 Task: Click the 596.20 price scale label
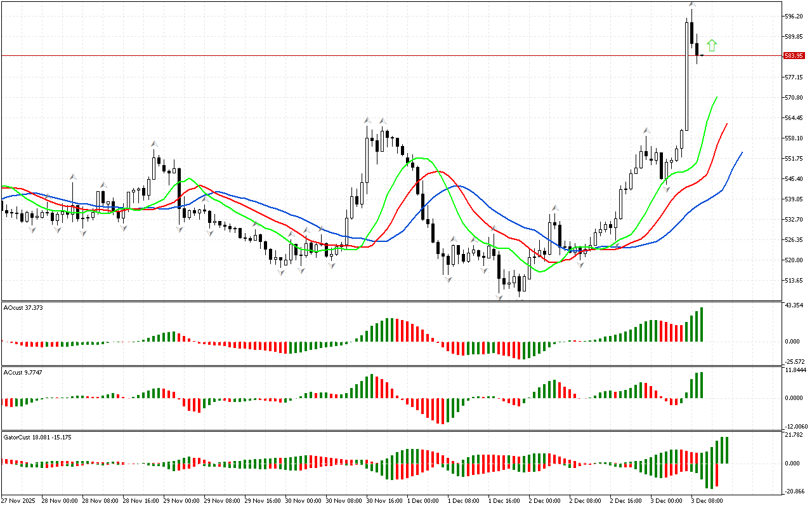point(794,17)
